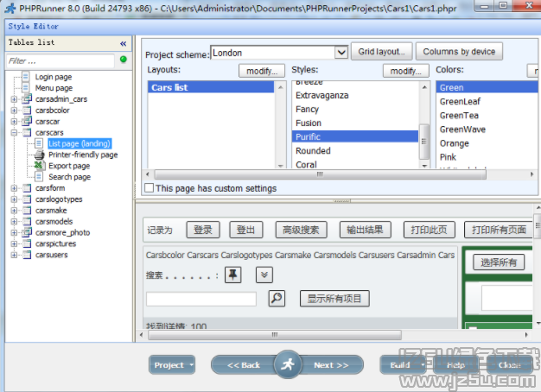Viewport: 541px width, 392px height.
Task: Open the Printer-friendly page item
Action: click(82, 155)
